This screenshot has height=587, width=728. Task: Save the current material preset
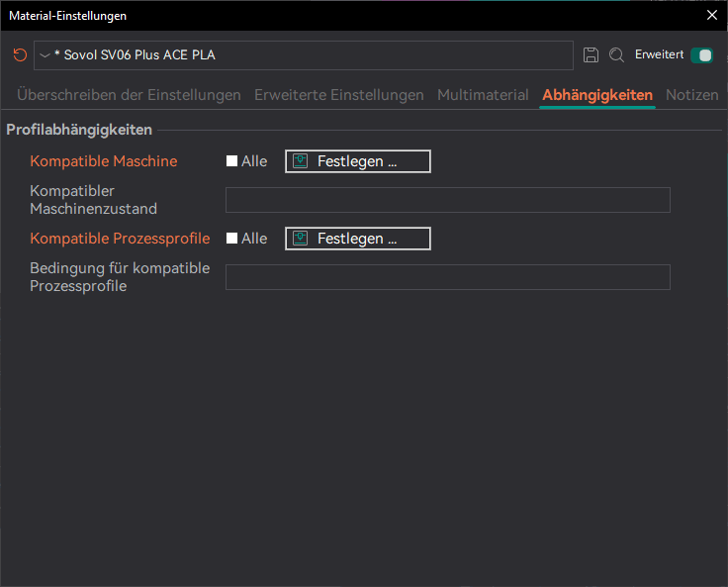click(591, 55)
